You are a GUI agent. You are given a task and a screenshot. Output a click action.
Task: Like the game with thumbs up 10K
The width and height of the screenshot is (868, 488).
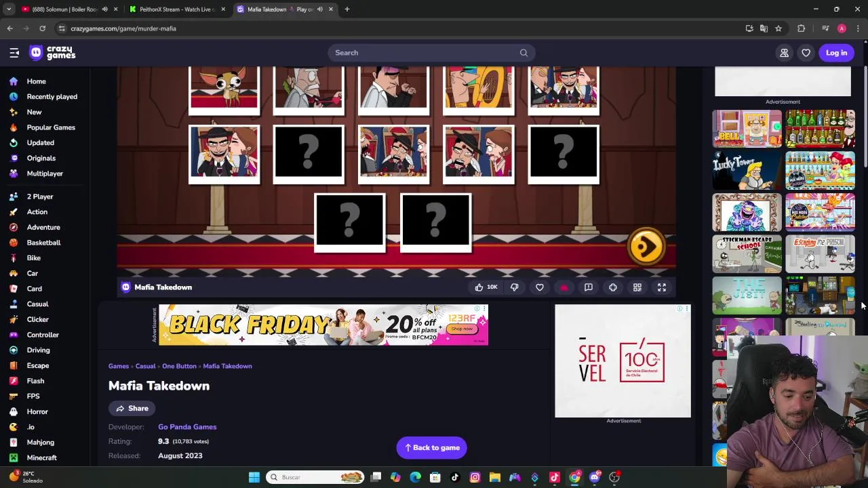[486, 287]
